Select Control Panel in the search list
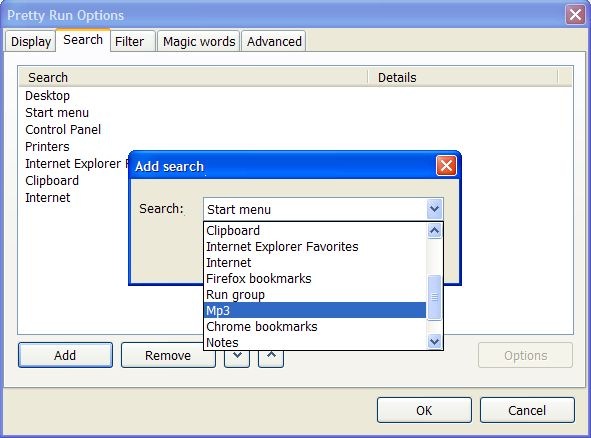The image size is (591, 438). coord(63,129)
